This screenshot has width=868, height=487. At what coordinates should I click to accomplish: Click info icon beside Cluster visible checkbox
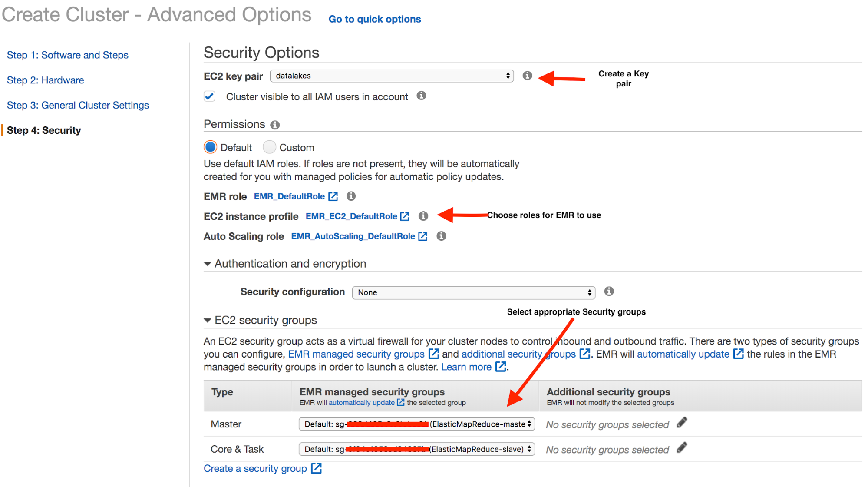(x=421, y=96)
